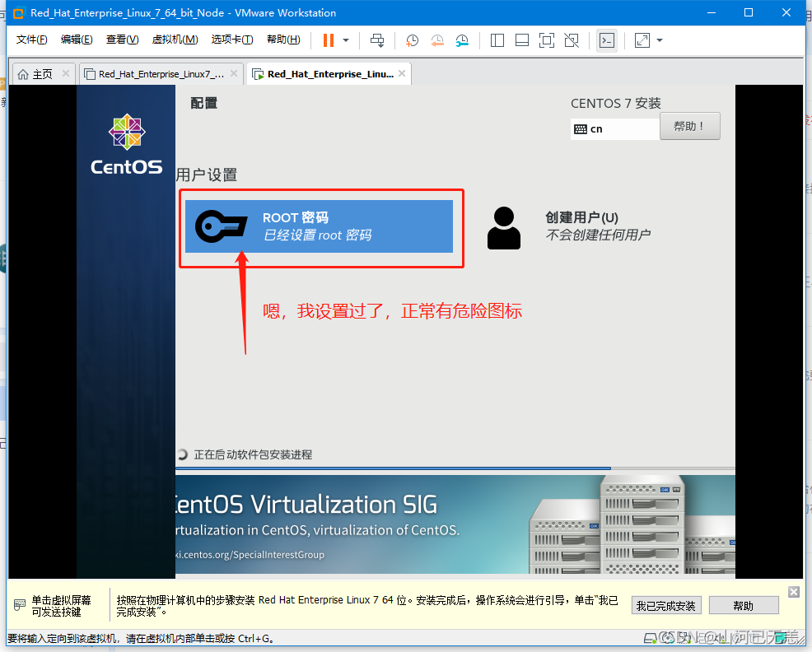This screenshot has width=812, height=652.
Task: Click the home icon on 主页 tab
Action: coord(23,75)
